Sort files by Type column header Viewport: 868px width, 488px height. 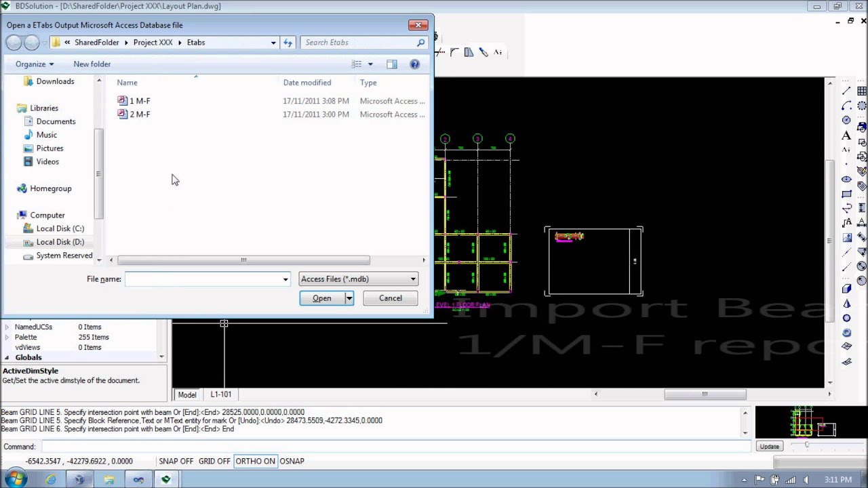(x=368, y=83)
